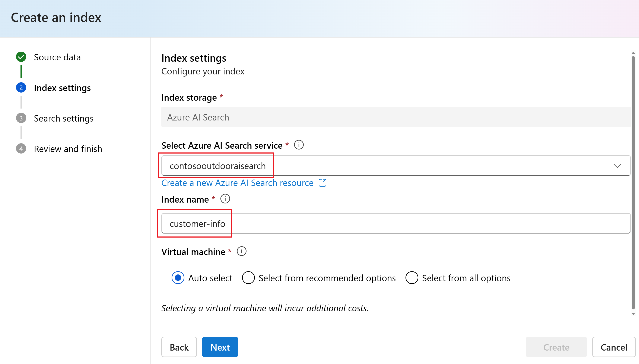Click the Back button
This screenshot has height=364, width=639.
click(x=179, y=347)
